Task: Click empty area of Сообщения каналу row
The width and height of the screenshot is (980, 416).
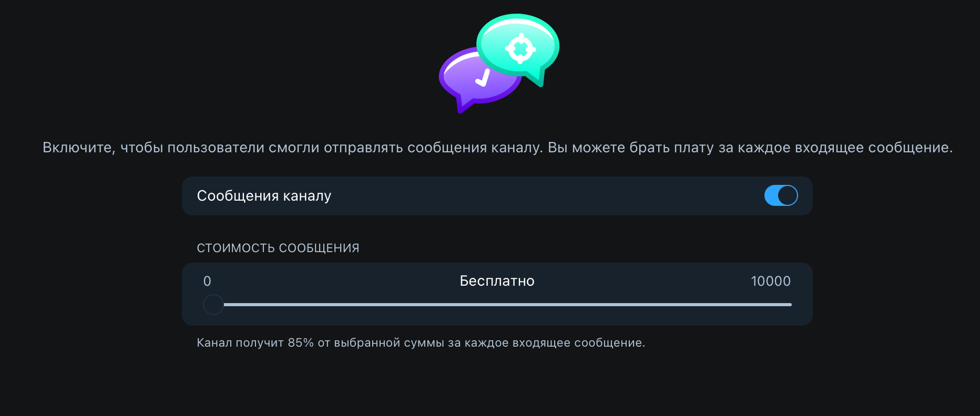Action: pos(547,196)
